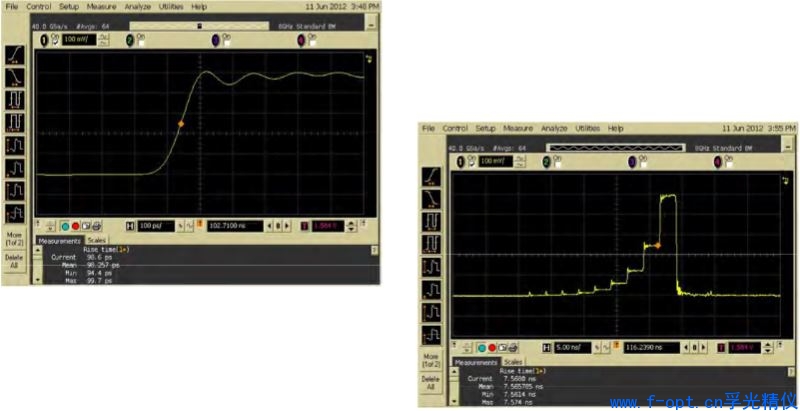Open Measure menu in the 3:48 PM window

tap(101, 6)
